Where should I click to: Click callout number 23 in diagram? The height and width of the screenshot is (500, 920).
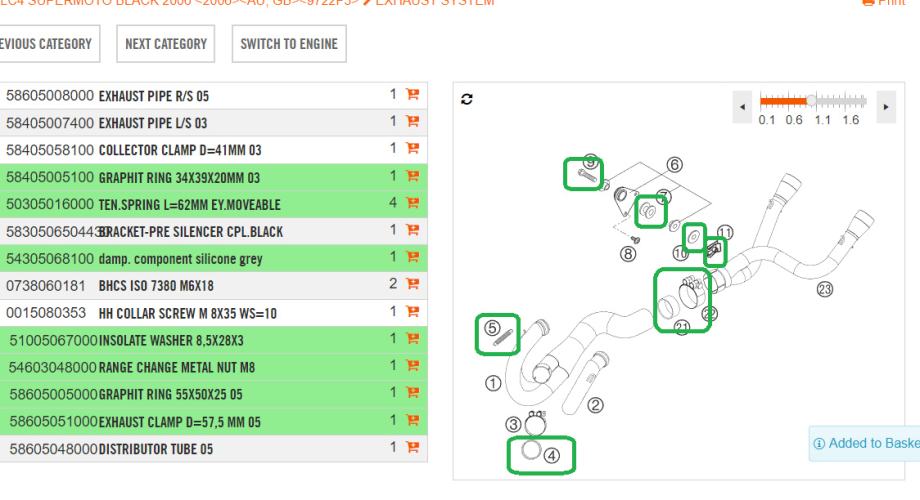point(824,290)
